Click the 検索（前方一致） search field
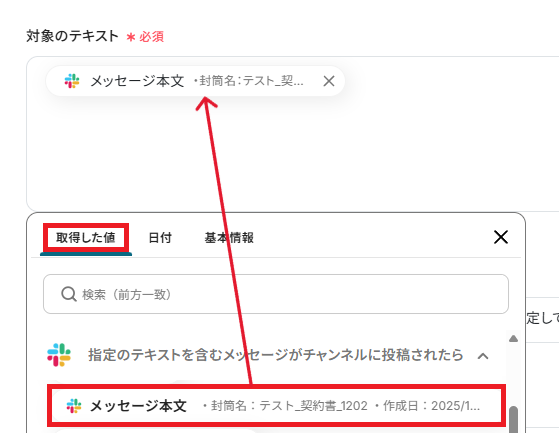This screenshot has height=433, width=559. pos(276,294)
